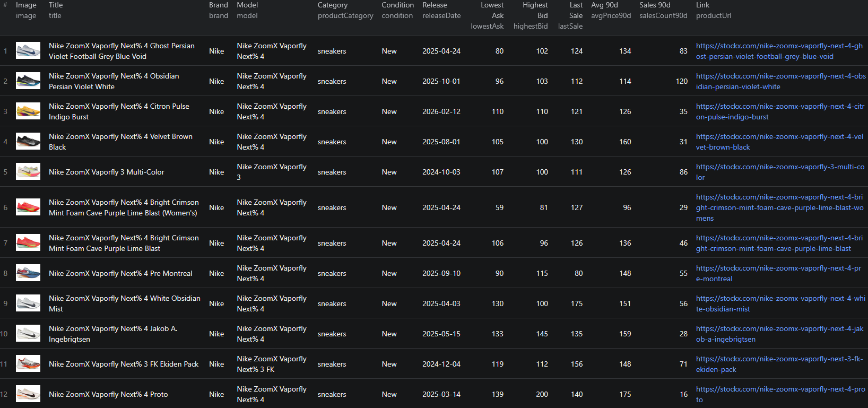Click average price value 160
The image size is (868, 408).
[625, 142]
